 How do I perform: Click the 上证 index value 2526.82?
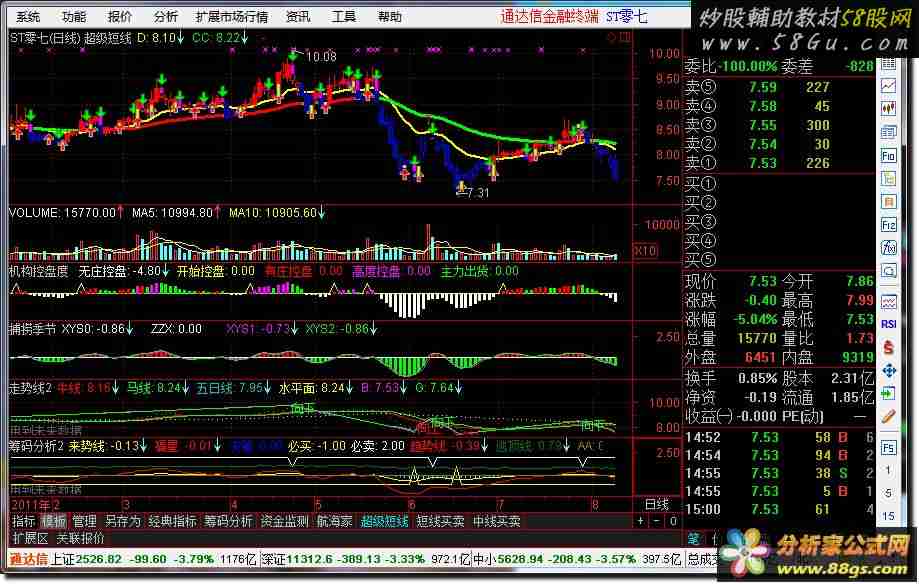point(98,559)
